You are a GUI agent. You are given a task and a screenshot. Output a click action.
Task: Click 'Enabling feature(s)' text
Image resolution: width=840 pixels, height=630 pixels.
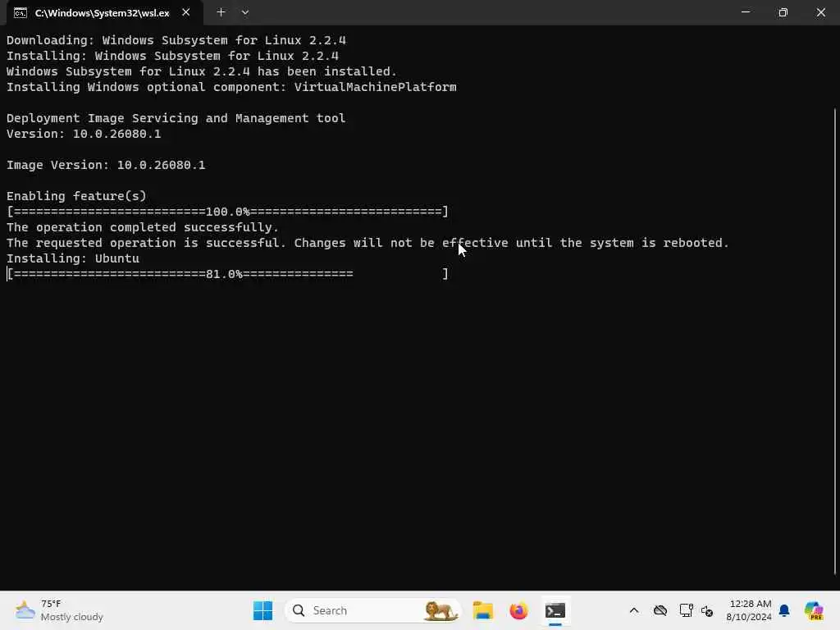(x=76, y=196)
